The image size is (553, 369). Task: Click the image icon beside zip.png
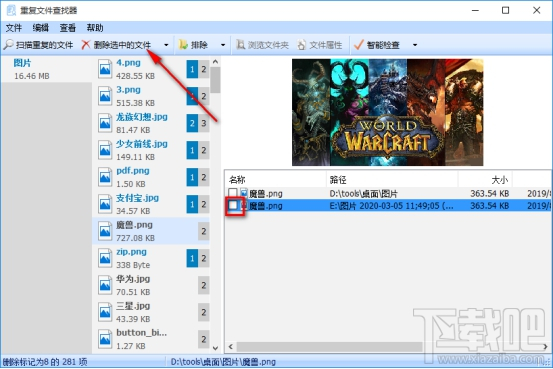[x=105, y=258]
